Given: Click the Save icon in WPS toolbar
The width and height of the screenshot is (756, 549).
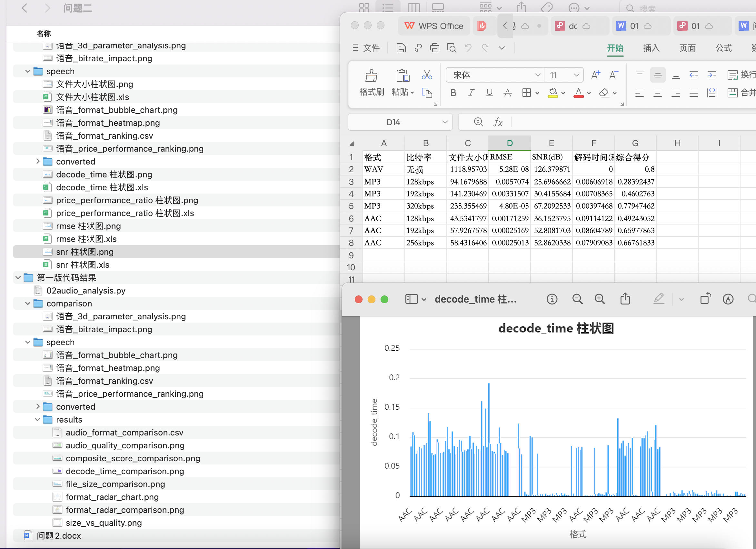Looking at the screenshot, I should [x=401, y=48].
